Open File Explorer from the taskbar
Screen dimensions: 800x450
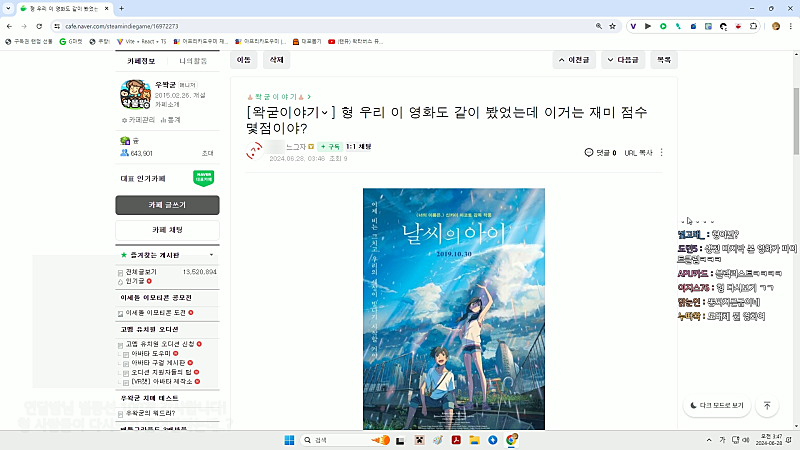click(x=474, y=440)
